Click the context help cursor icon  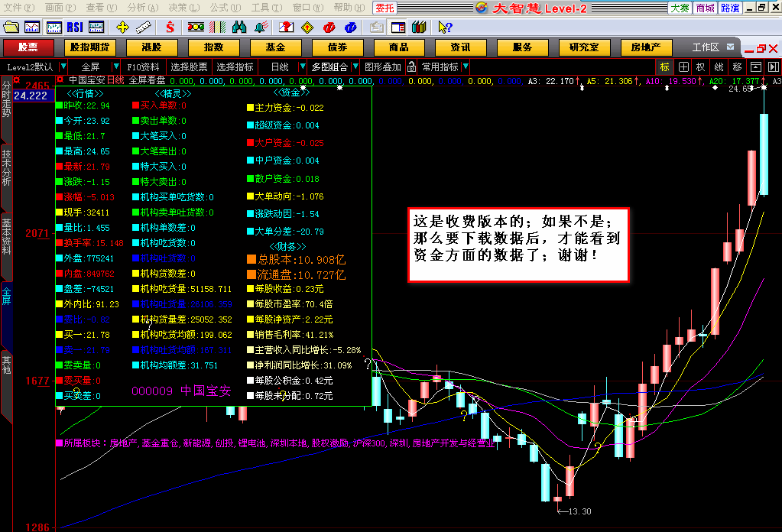pos(445,28)
